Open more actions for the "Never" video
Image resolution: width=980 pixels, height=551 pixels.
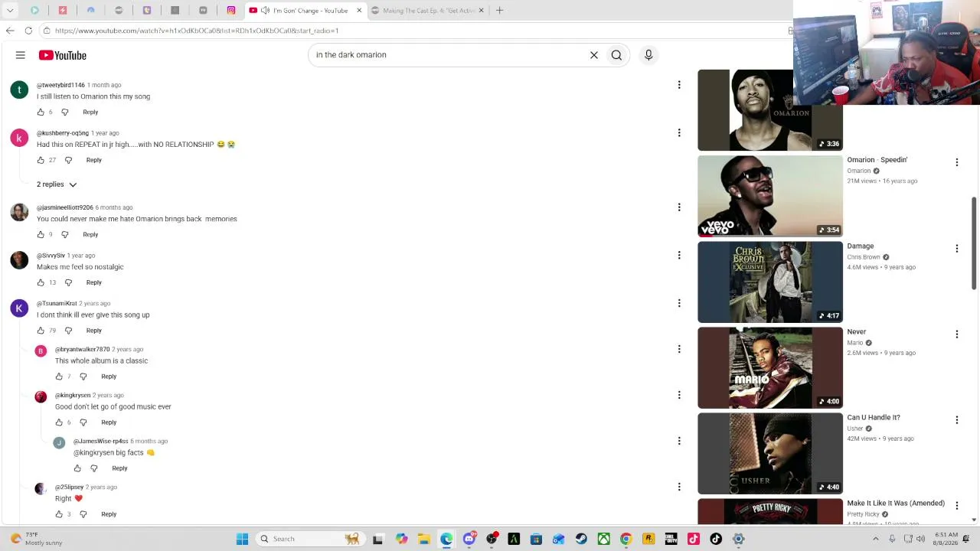coord(956,334)
